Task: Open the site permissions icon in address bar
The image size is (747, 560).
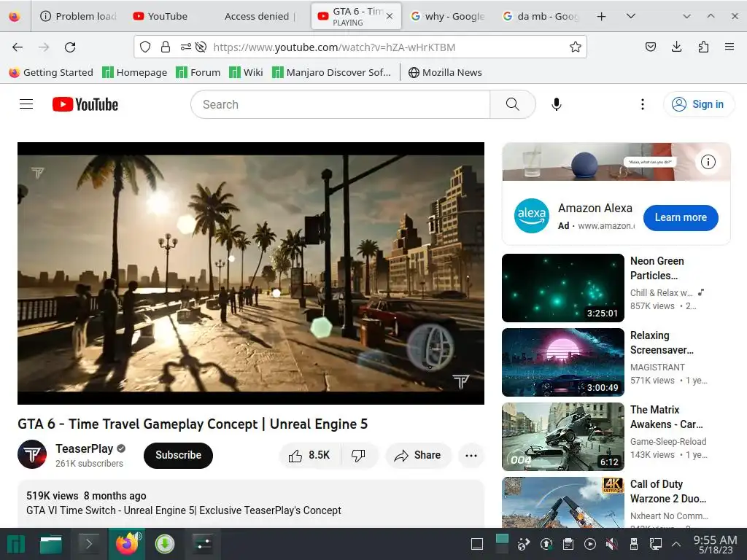Action: (x=186, y=47)
